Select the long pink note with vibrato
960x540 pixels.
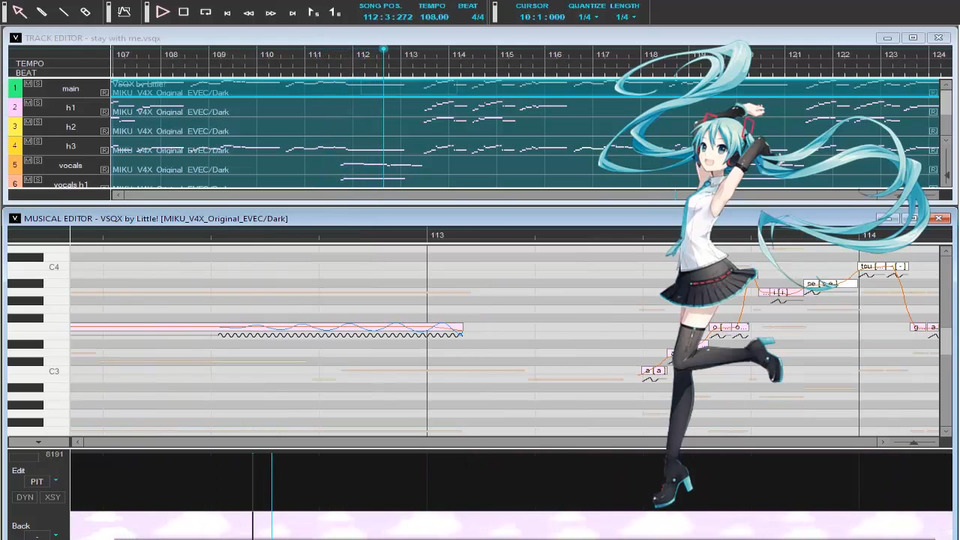(267, 328)
